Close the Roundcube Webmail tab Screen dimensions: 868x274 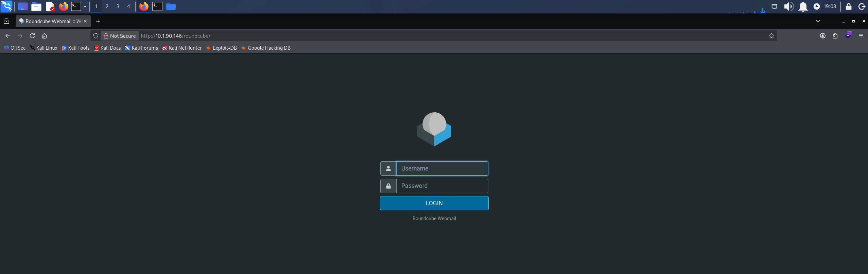click(85, 21)
